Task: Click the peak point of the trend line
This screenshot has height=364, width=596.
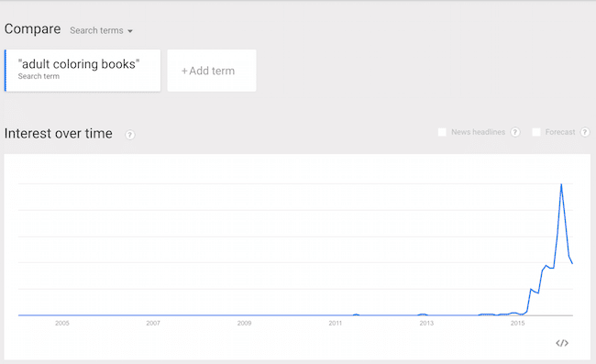Action: 561,184
